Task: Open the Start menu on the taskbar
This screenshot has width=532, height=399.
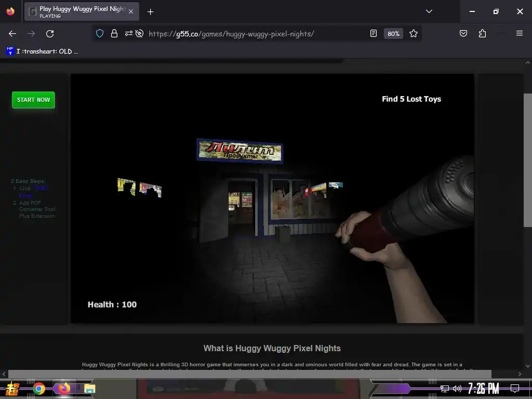Action: (x=12, y=389)
